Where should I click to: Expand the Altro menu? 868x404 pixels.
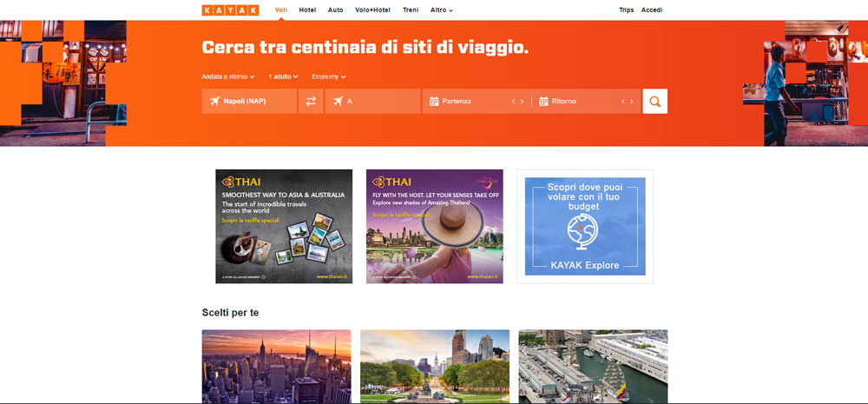(x=441, y=10)
